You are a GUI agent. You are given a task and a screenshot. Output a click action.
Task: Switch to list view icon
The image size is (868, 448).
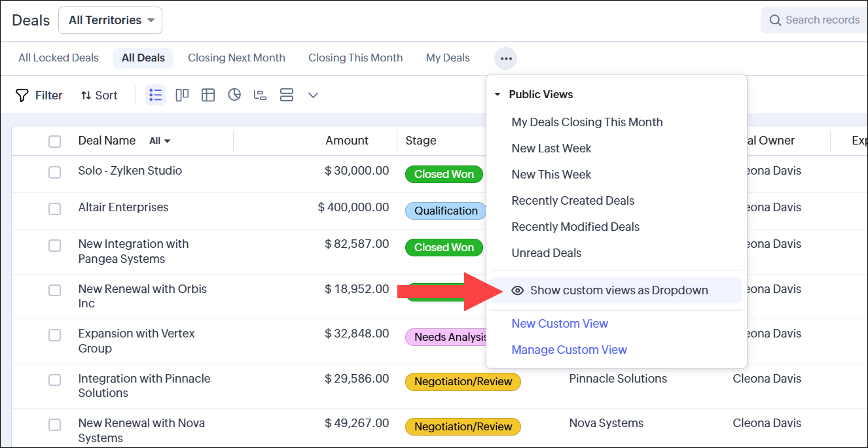pyautogui.click(x=155, y=95)
